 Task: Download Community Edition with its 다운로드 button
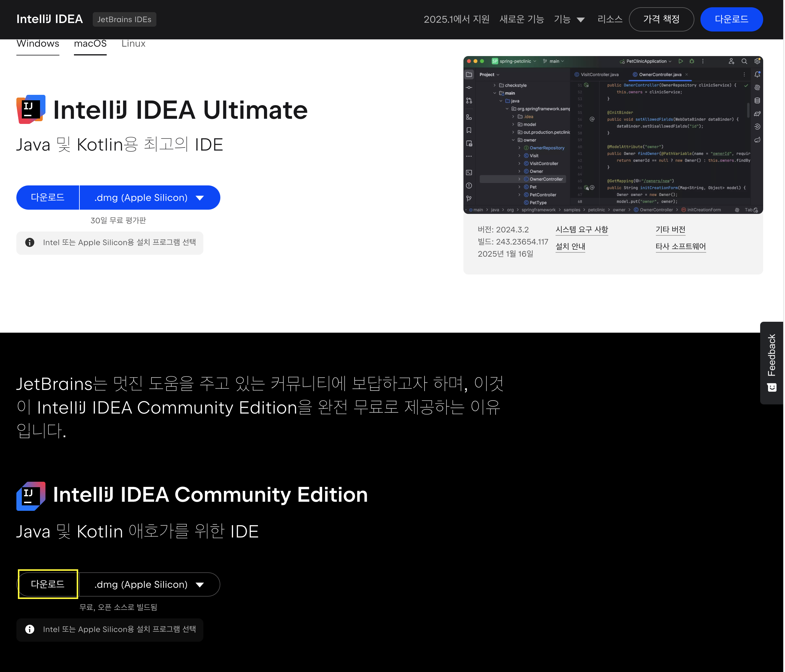[x=48, y=584]
